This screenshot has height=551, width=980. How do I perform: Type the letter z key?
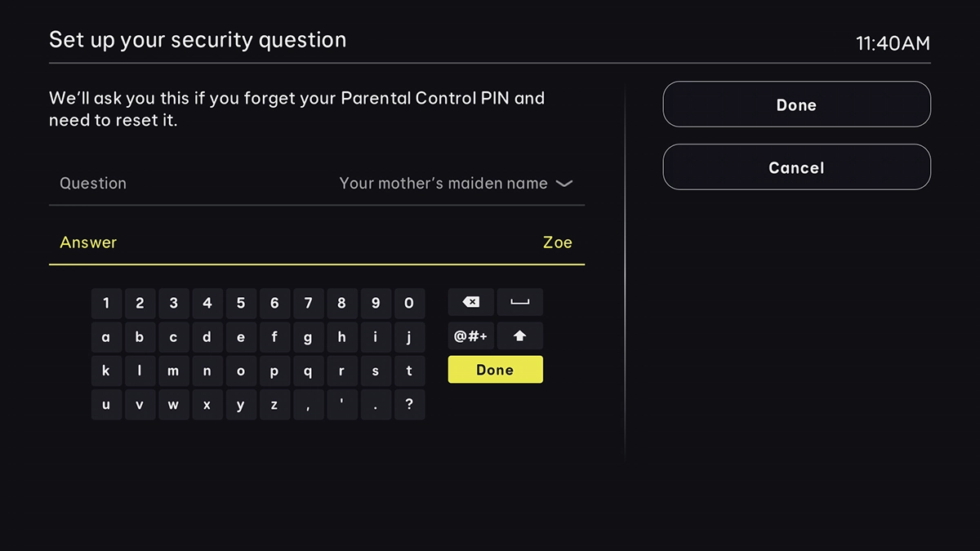coord(274,404)
